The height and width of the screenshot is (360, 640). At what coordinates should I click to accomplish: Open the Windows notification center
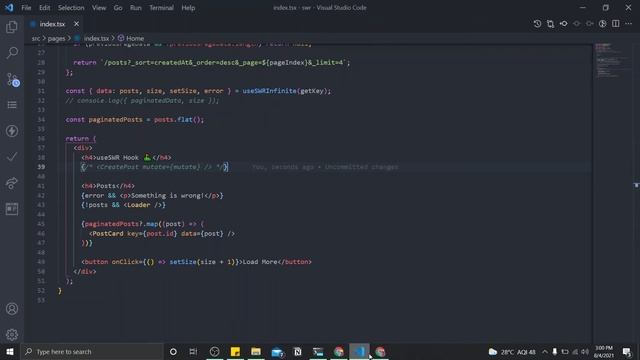point(627,351)
